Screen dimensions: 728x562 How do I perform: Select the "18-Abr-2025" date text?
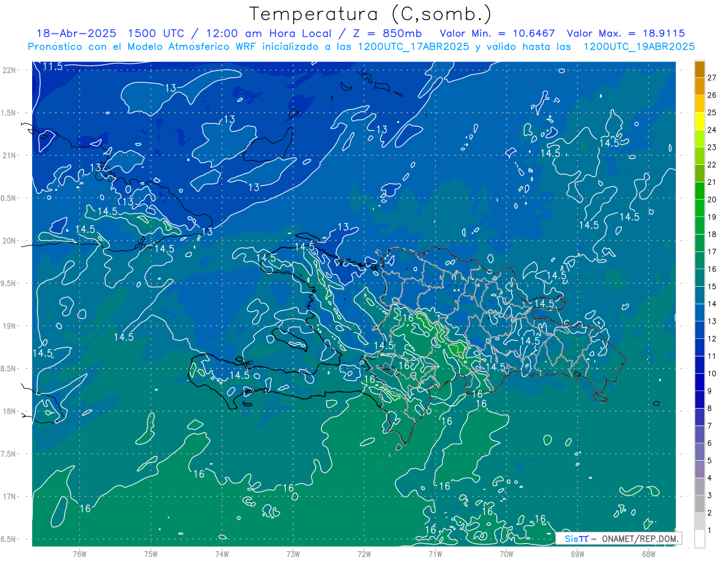[x=76, y=33]
